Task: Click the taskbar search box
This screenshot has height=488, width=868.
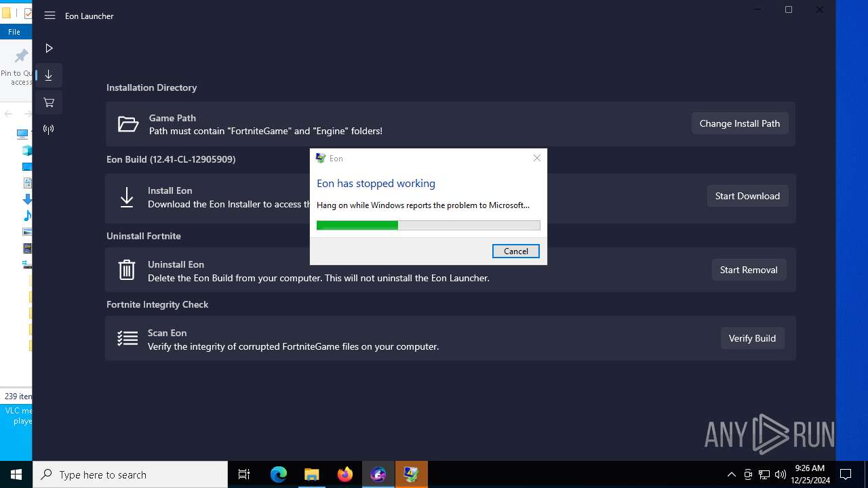Action: [130, 474]
